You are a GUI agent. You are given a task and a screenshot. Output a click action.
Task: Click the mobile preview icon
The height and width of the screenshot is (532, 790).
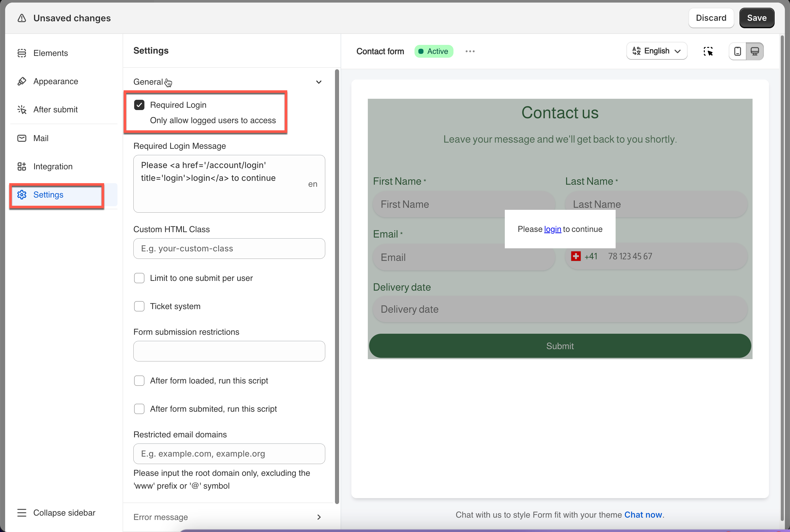click(x=737, y=51)
